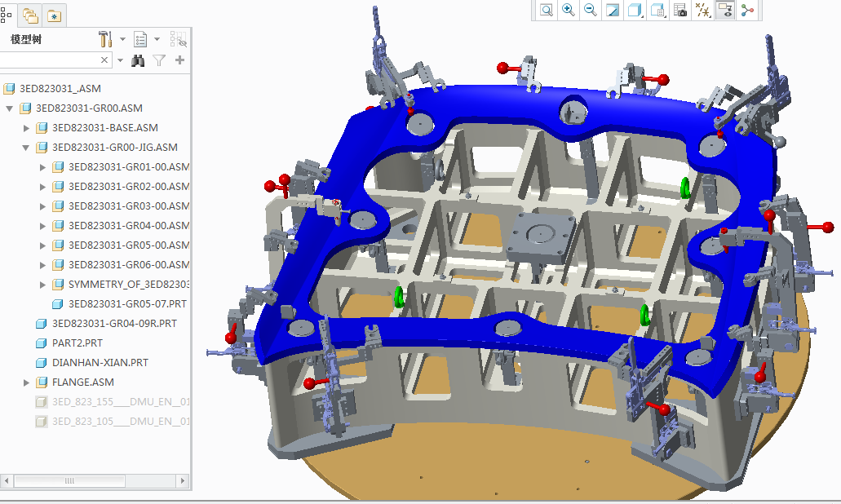Switch to the Model Tree navigator tab
This screenshot has height=504, width=841.
pyautogui.click(x=6, y=15)
